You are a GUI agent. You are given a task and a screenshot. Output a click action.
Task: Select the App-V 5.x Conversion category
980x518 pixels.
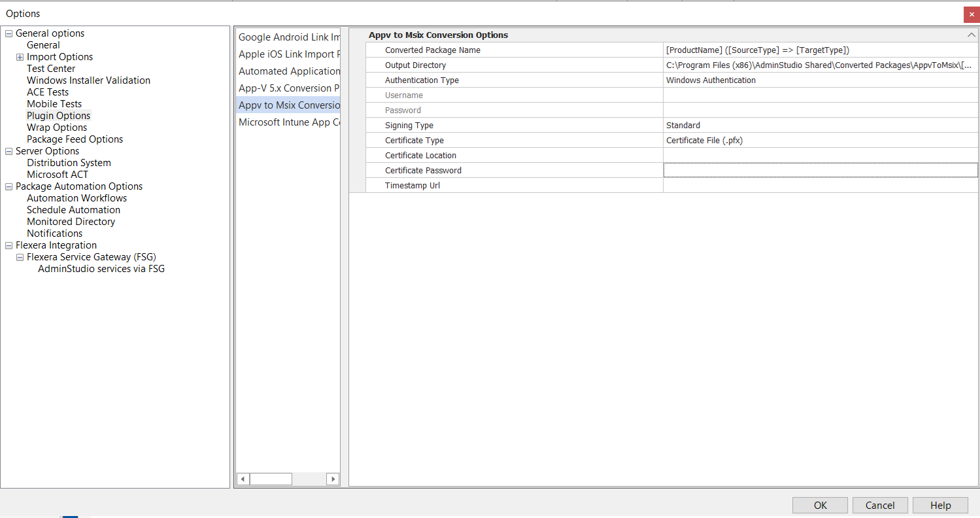288,88
